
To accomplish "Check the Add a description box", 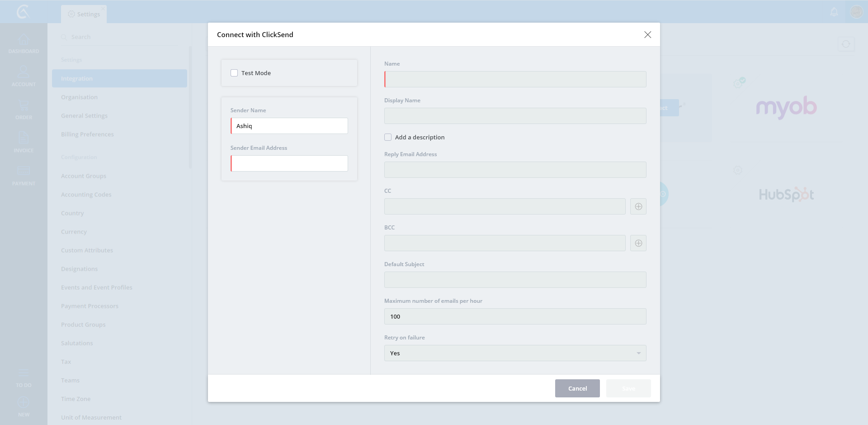I will point(388,137).
